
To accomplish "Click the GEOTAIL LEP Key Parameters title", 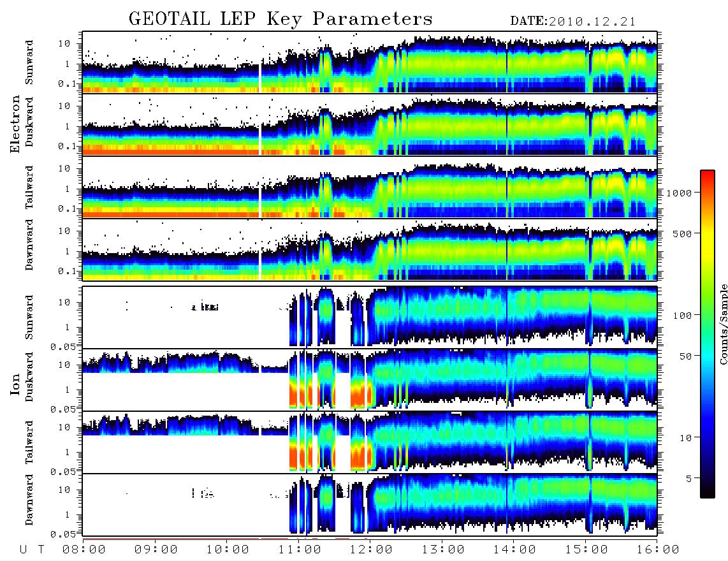I will click(280, 20).
